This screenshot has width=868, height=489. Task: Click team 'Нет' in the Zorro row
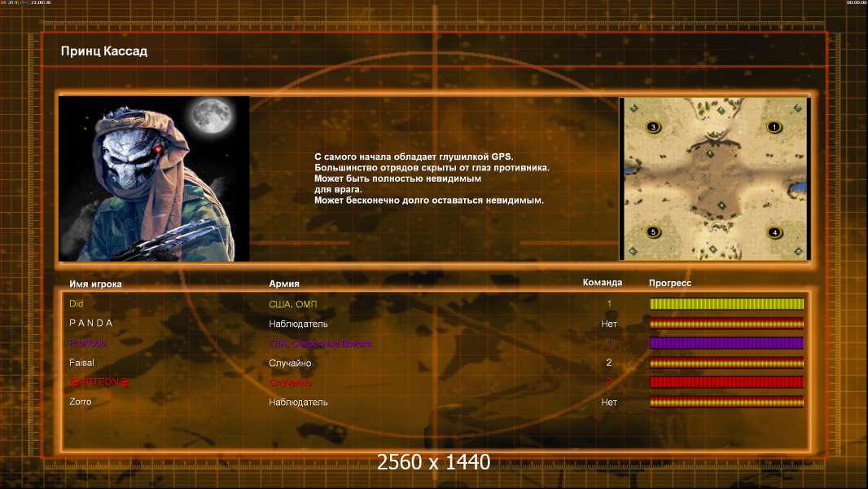pyautogui.click(x=609, y=402)
